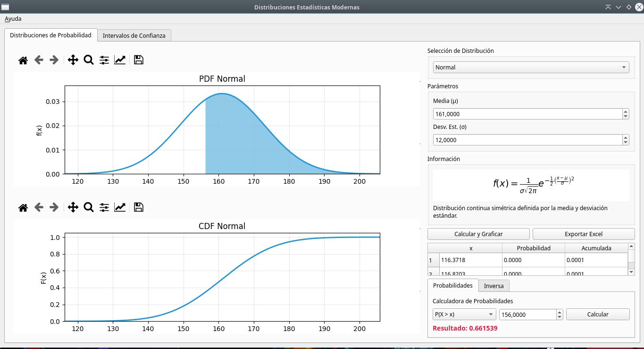The image size is (644, 349).
Task: Decrease Media (μ) with down stepper arrow
Action: pyautogui.click(x=626, y=117)
